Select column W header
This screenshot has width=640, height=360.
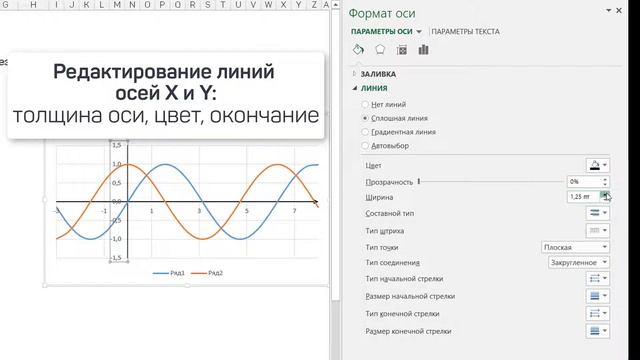coord(268,5)
